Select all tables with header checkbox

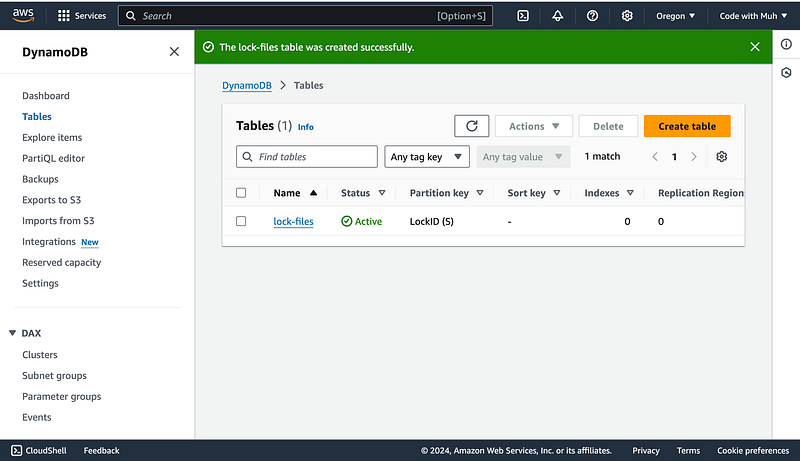(241, 193)
